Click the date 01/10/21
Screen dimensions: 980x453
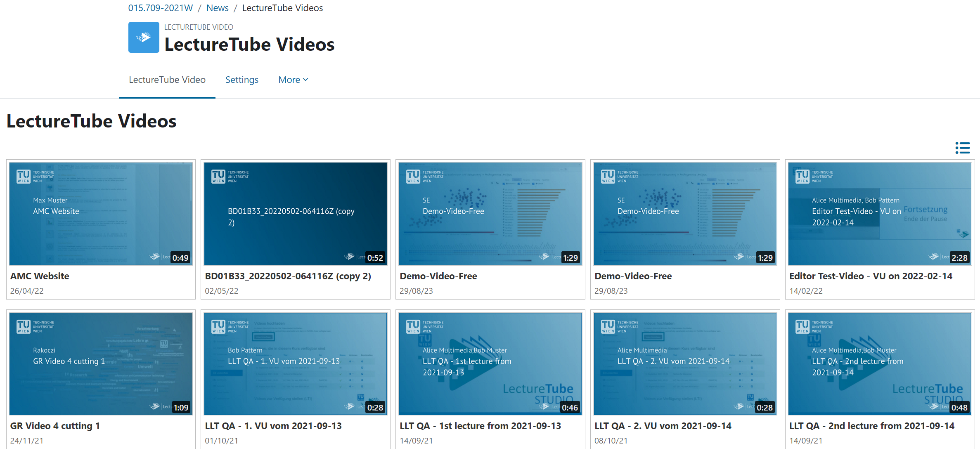[222, 441]
